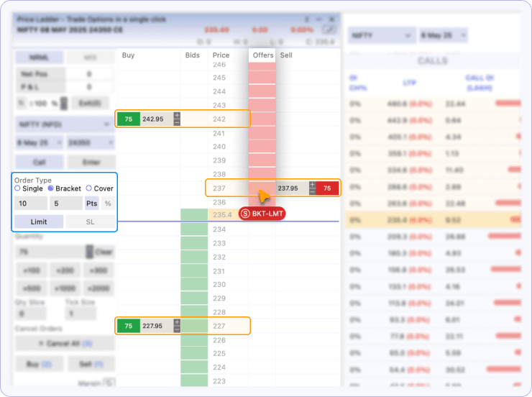The image size is (532, 397).
Task: Clear the quantity field
Action: point(104,252)
